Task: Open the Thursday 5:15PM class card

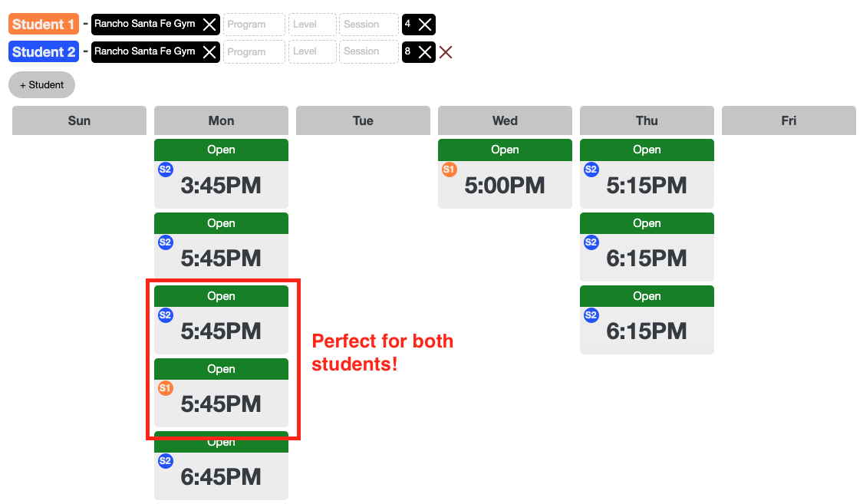Action: click(647, 185)
